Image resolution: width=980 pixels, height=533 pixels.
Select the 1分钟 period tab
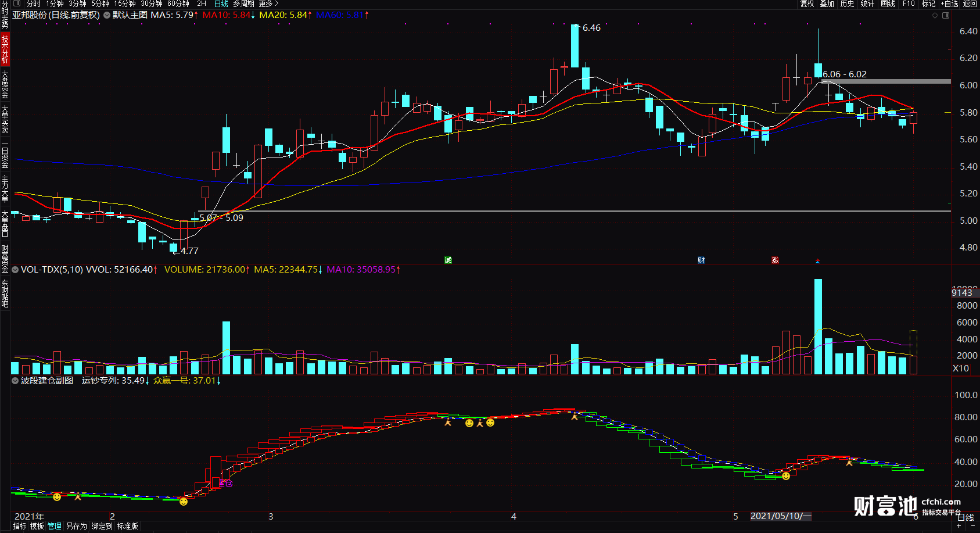point(55,3)
